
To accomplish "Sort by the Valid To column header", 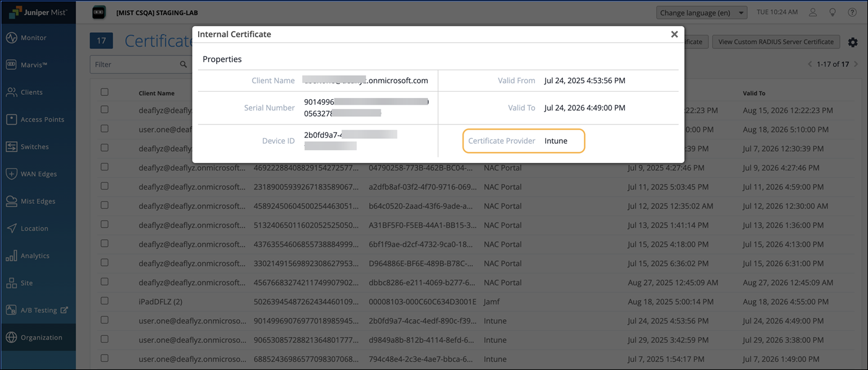I will 753,93.
